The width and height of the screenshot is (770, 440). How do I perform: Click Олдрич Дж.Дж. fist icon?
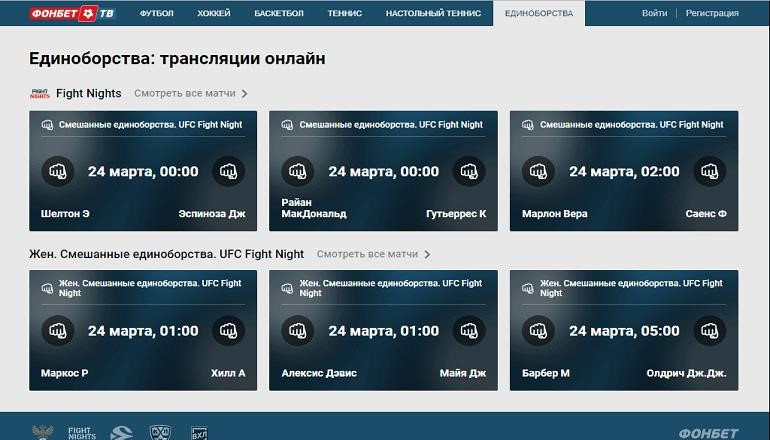pos(710,331)
